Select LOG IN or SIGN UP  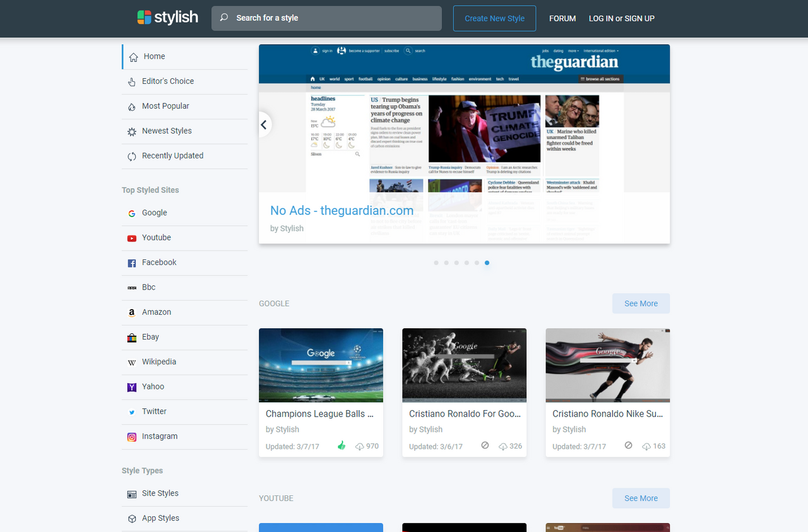click(x=622, y=18)
